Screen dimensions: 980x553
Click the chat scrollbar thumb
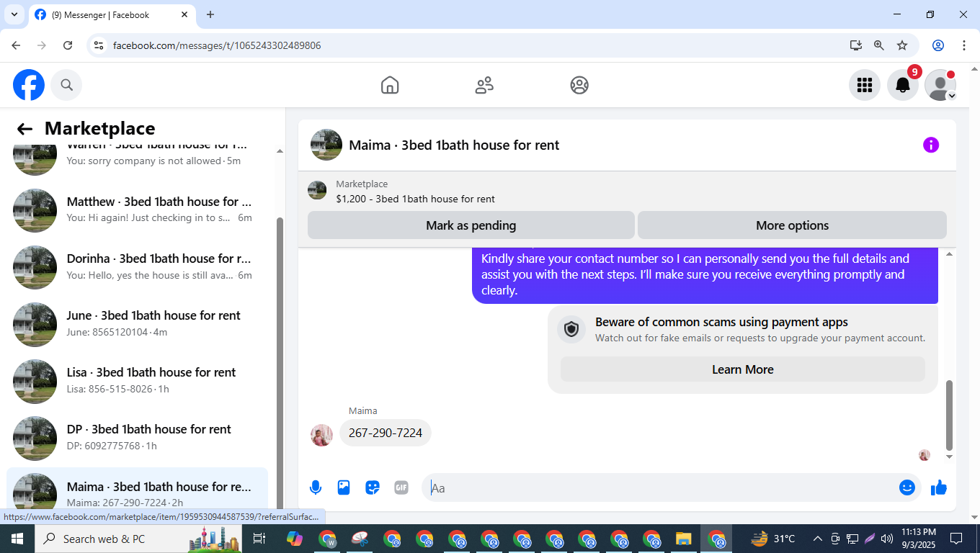949,415
